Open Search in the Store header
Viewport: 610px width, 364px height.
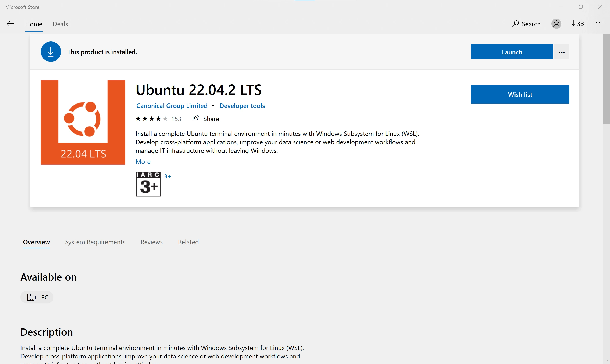[526, 24]
